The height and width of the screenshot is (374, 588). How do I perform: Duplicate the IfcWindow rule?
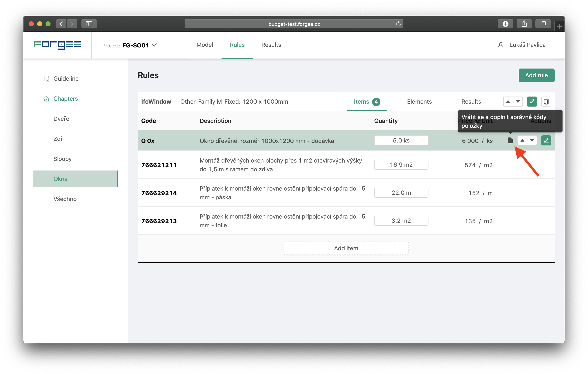[546, 102]
